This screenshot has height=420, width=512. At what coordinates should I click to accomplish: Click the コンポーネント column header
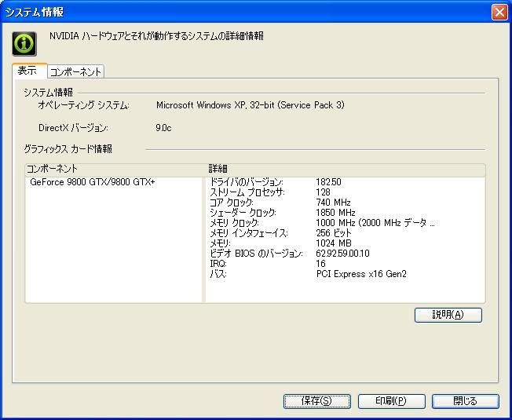[x=115, y=170]
